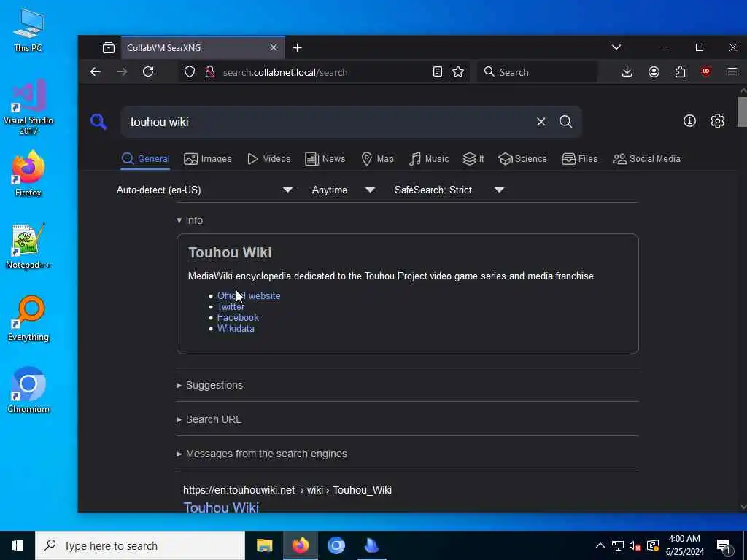Click the Type here to search box

140,545
